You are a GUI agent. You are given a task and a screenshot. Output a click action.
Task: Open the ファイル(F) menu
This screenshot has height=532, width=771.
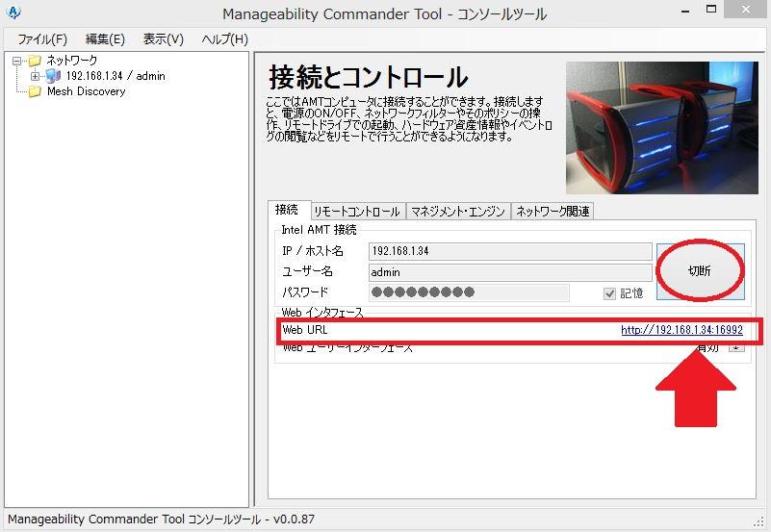click(42, 39)
